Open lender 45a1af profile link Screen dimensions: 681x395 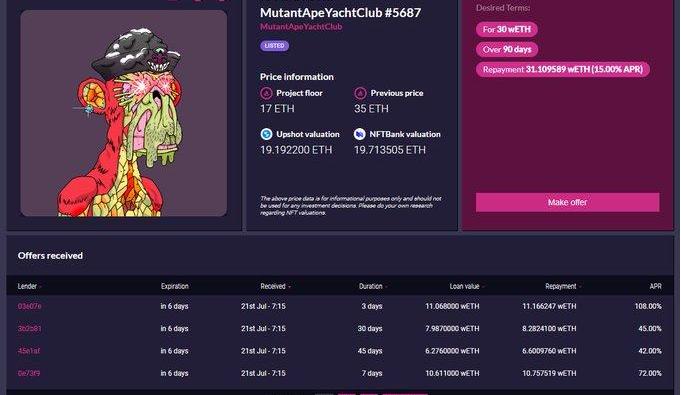coord(29,351)
